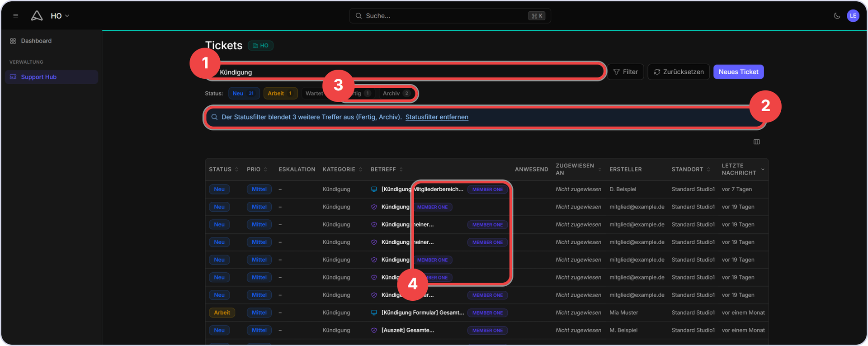Select Support Hub in the sidebar

[x=52, y=77]
